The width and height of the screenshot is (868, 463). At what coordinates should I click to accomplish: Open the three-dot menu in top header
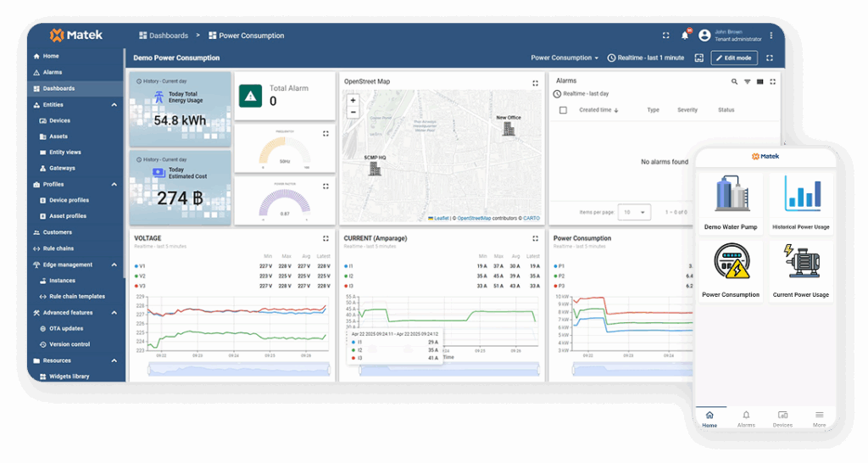tap(771, 36)
